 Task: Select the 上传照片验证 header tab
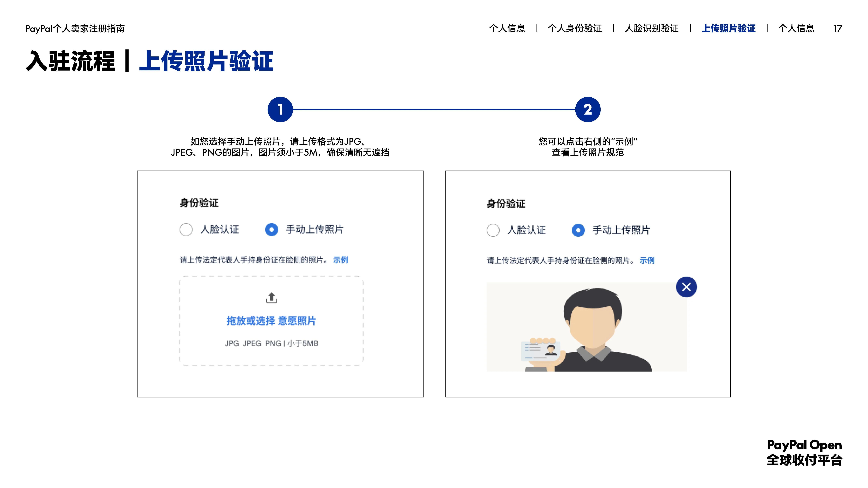pyautogui.click(x=729, y=28)
